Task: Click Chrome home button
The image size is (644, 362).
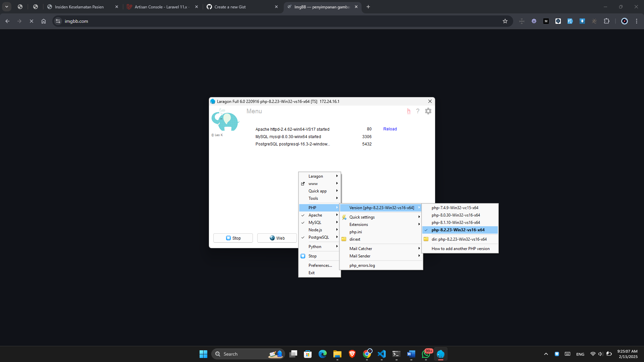Action: (44, 21)
